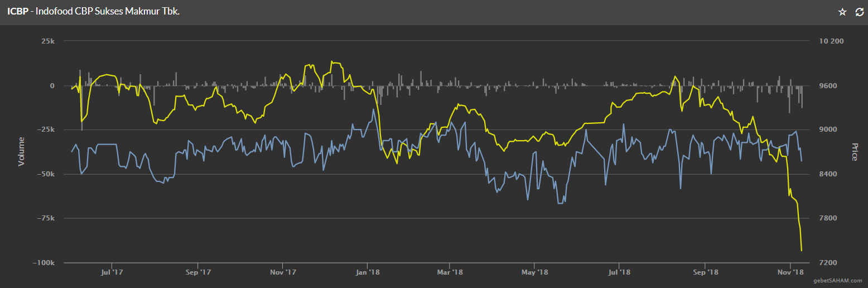Click the 25k volume axis label
Image resolution: width=868 pixels, height=288 pixels.
tap(47, 41)
